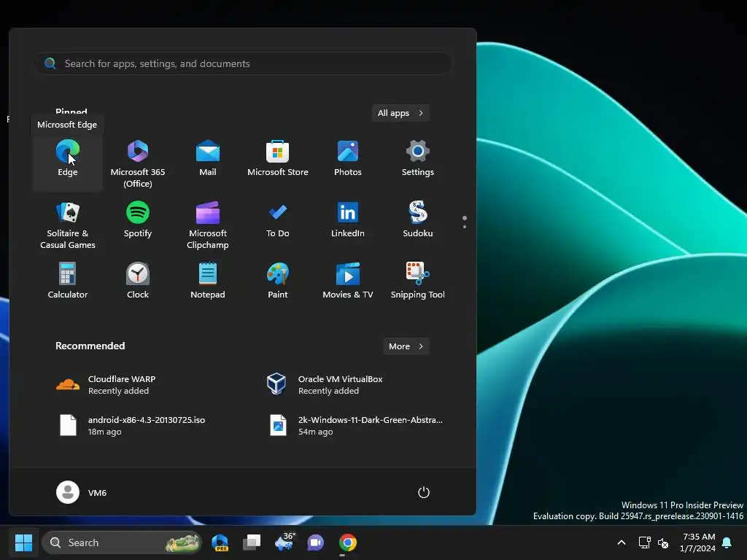Launch the Calculator app

point(68,281)
